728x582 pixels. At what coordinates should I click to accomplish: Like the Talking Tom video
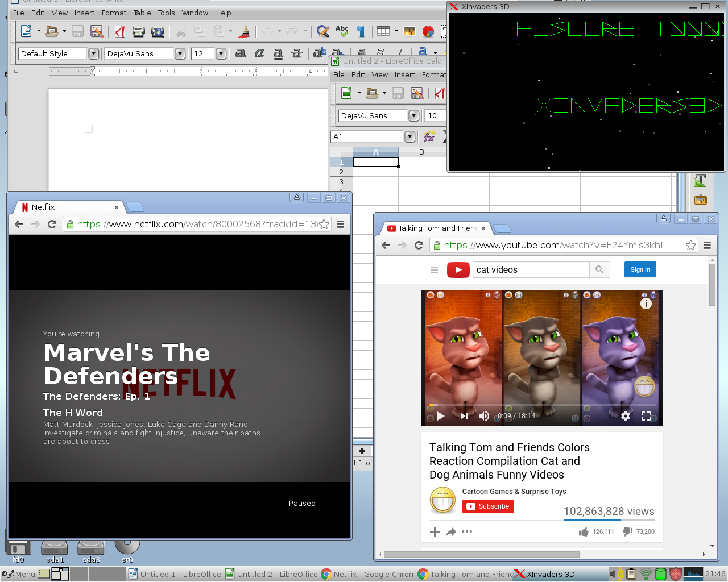[584, 532]
